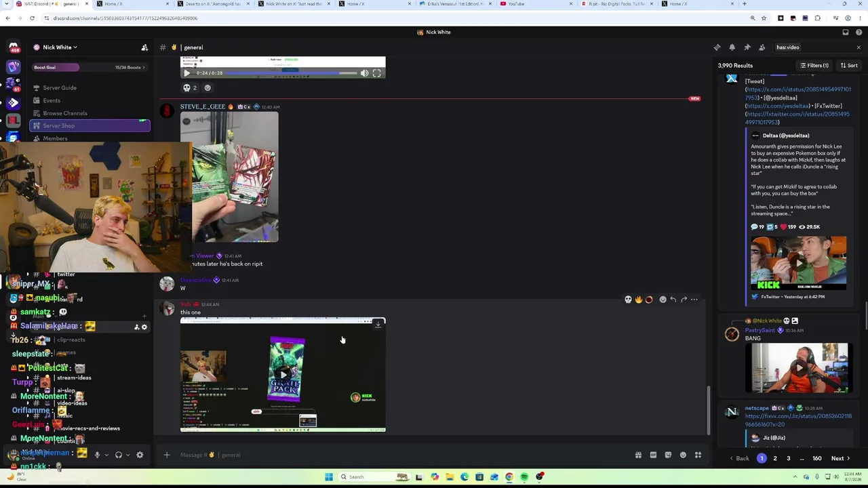Viewport: 868px width, 488px height.
Task: Open the Filters (1) dropdown
Action: 814,66
